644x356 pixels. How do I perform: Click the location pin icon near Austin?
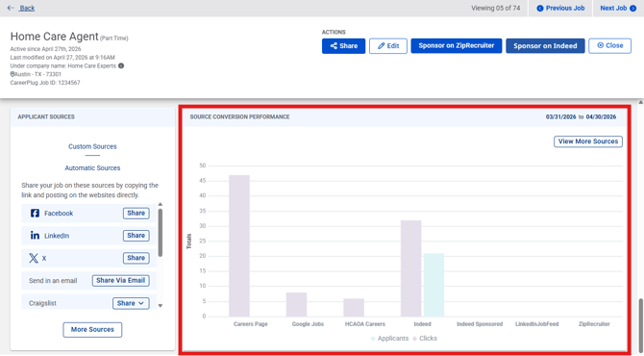pos(12,74)
